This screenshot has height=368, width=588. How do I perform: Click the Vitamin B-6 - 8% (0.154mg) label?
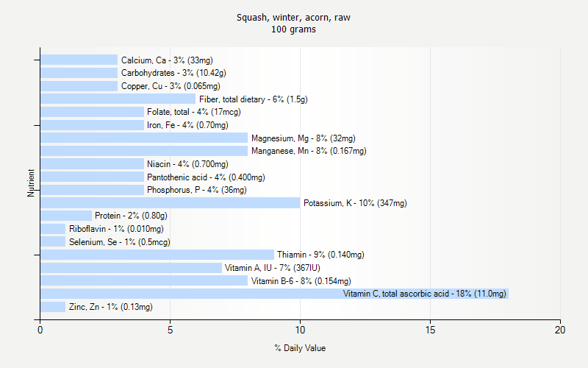301,281
